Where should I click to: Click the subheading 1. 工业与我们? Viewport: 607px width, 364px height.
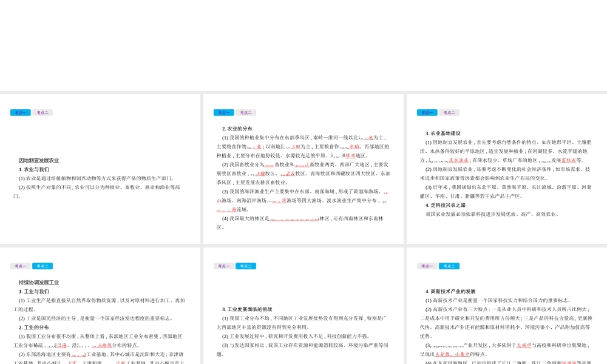(34, 292)
